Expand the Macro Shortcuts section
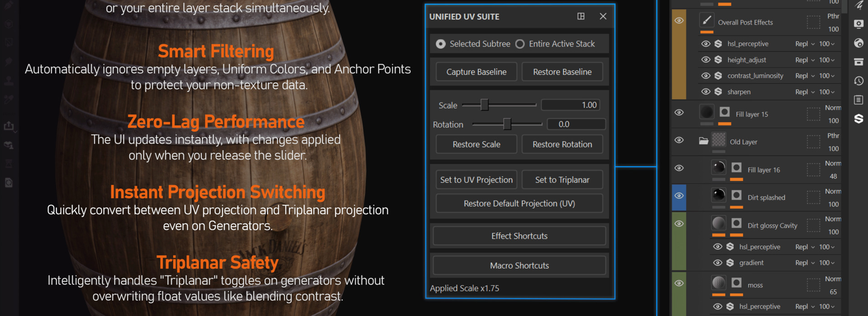868x316 pixels. tap(519, 265)
